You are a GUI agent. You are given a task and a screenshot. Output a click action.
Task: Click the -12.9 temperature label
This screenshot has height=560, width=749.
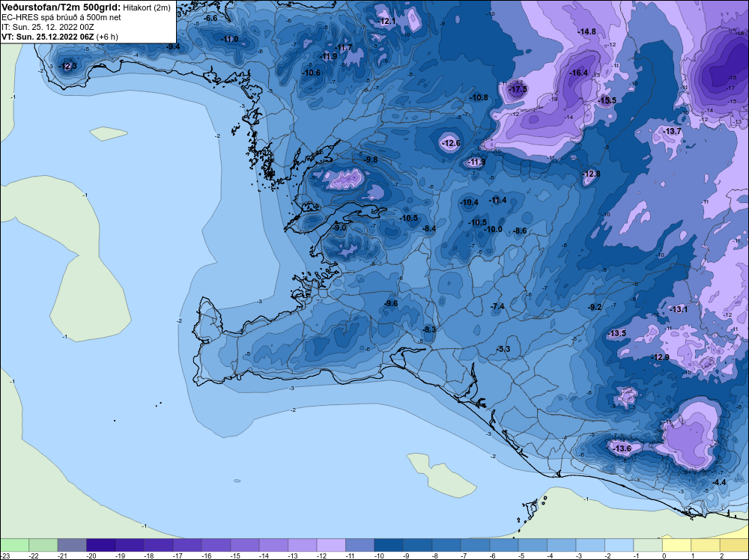[x=660, y=357]
